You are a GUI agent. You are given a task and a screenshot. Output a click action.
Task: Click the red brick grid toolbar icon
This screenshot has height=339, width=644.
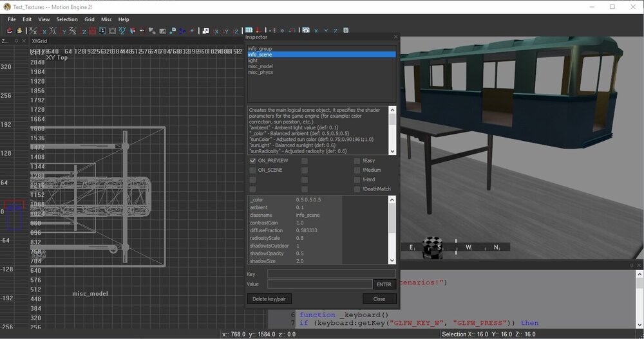(93, 30)
